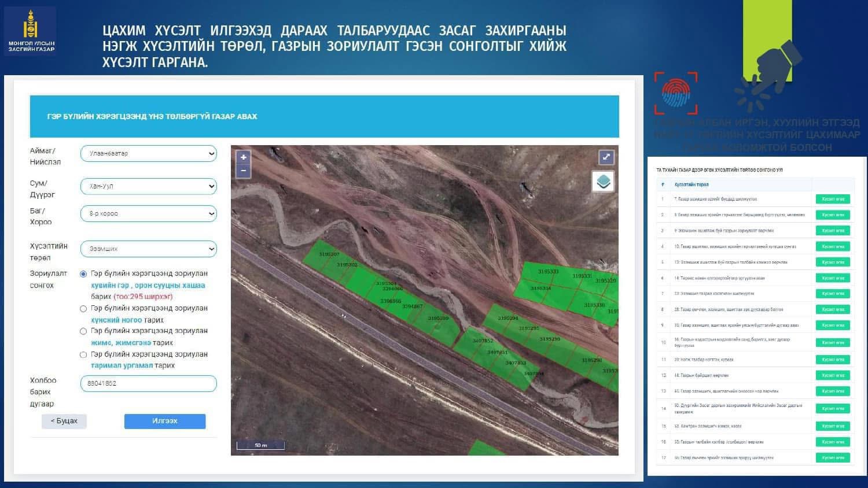Open the map layers switcher
The height and width of the screenshot is (488, 868).
[x=604, y=182]
